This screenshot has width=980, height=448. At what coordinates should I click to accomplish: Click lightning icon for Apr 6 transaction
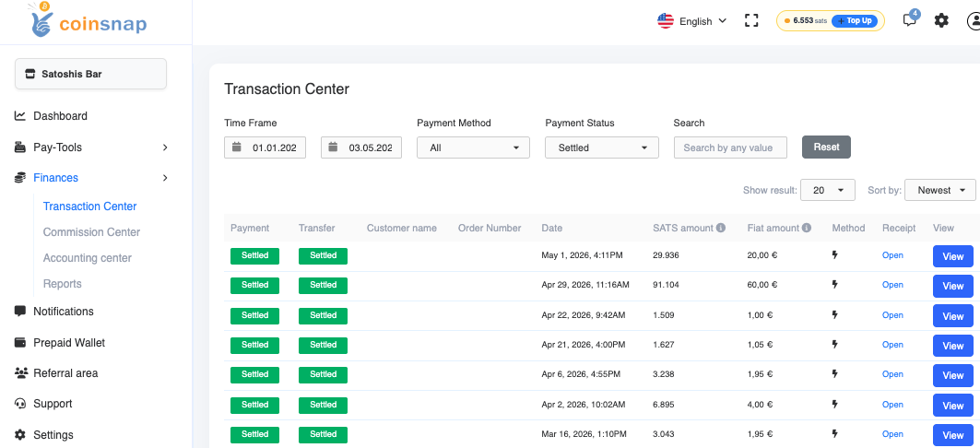(x=835, y=374)
